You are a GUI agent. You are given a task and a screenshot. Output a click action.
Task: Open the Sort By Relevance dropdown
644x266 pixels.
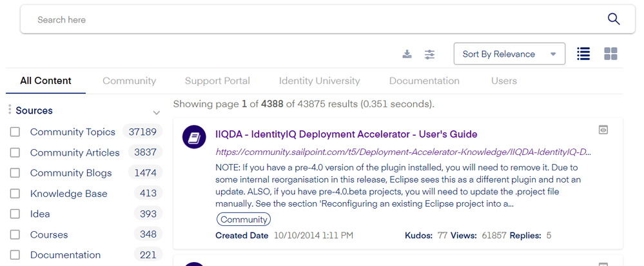(509, 54)
